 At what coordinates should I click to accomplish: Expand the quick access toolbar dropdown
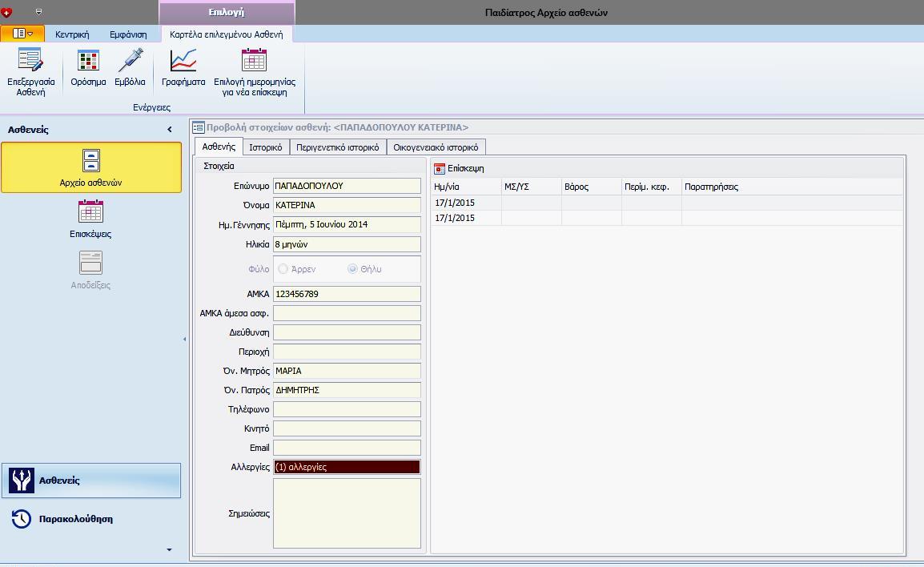coord(39,12)
